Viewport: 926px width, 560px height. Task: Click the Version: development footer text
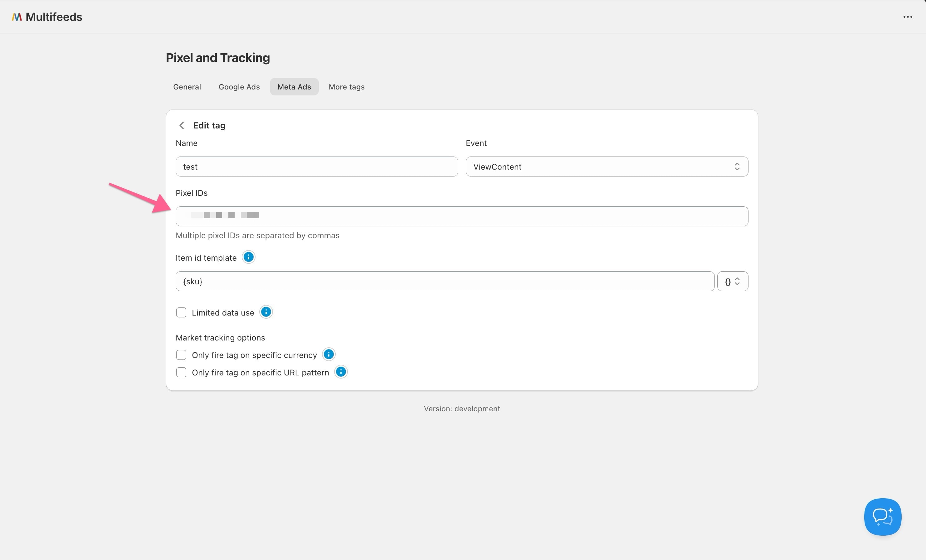pyautogui.click(x=462, y=409)
